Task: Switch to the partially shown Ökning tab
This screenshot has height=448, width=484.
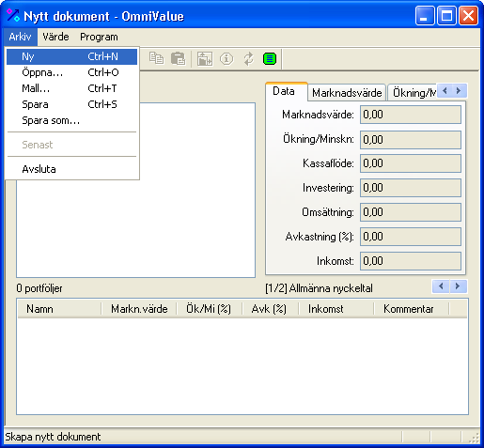Action: pos(412,93)
